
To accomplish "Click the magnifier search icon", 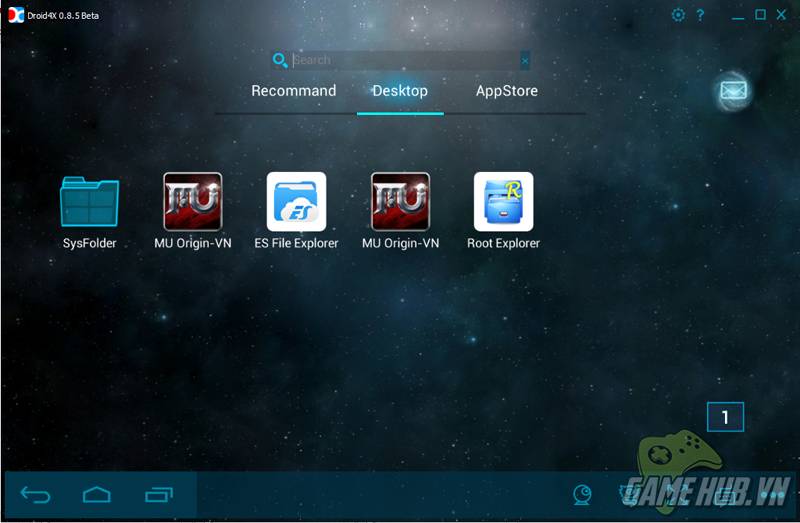I will coord(280,61).
